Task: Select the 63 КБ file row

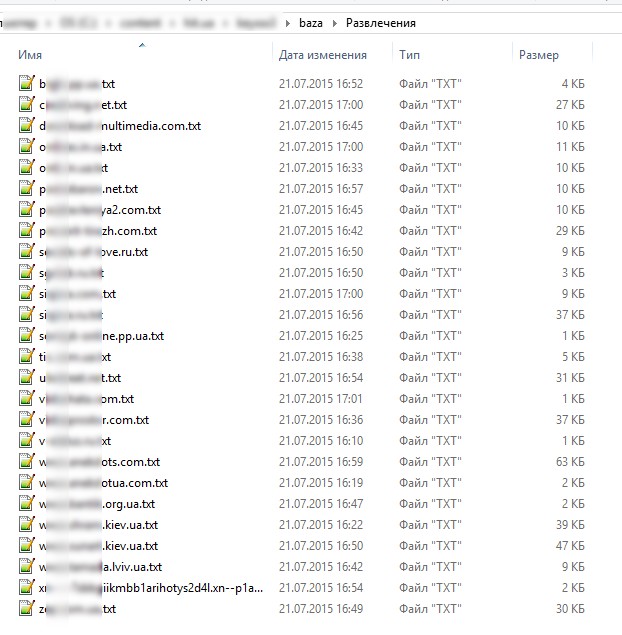Action: click(302, 461)
